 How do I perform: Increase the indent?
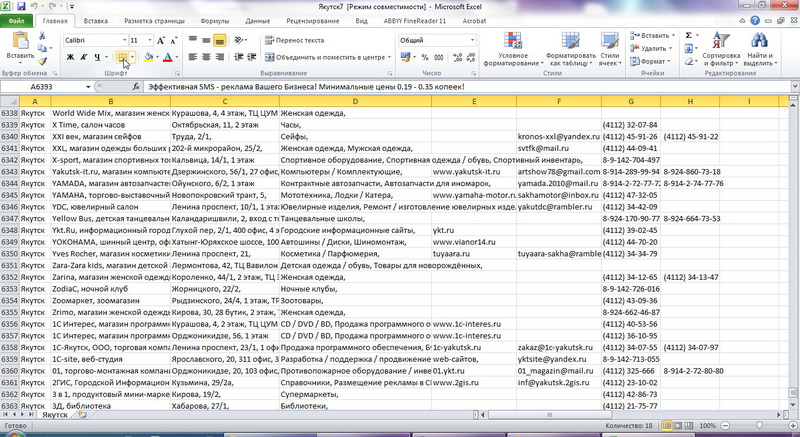tap(252, 57)
